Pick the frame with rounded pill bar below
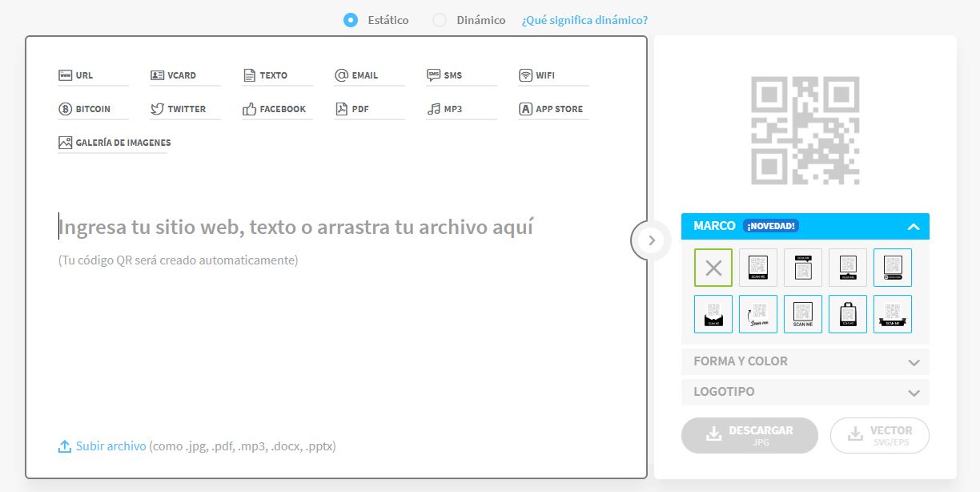This screenshot has height=492, width=980. (x=893, y=268)
